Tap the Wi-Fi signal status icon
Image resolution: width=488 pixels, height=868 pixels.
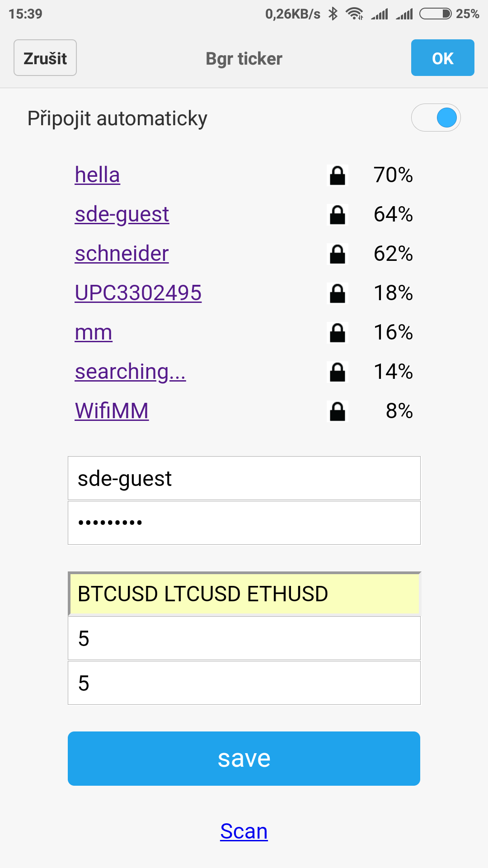[x=355, y=14]
